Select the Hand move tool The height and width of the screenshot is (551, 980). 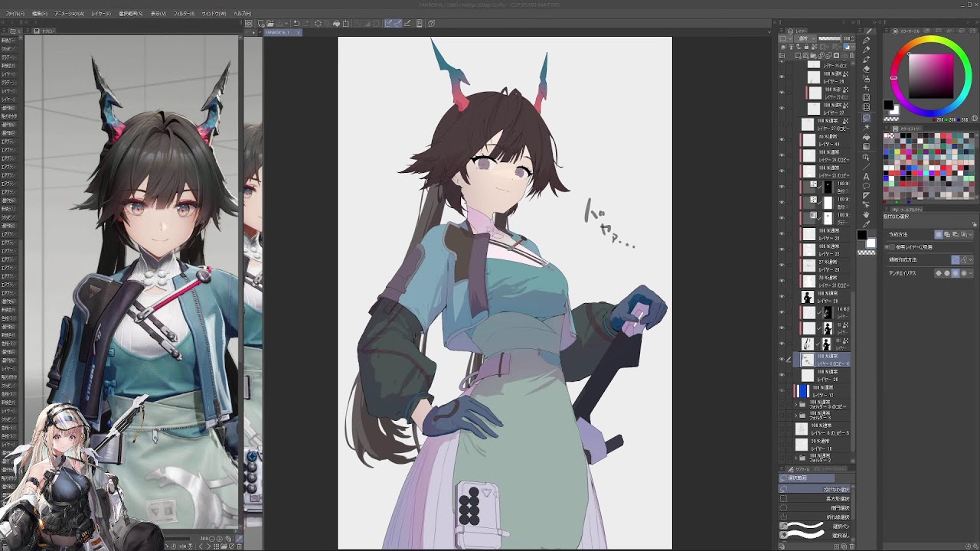point(866,215)
